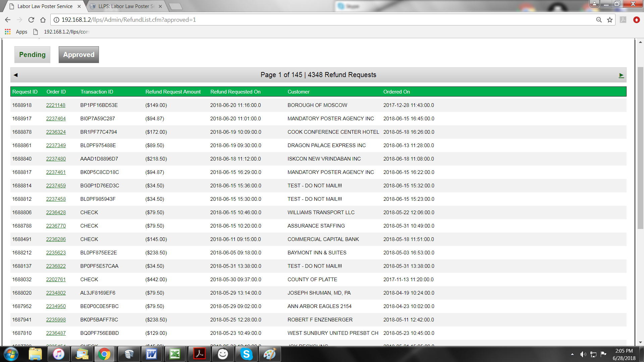Image resolution: width=644 pixels, height=362 pixels.
Task: Click the page's vertical scrollbar
Action: [x=640, y=147]
